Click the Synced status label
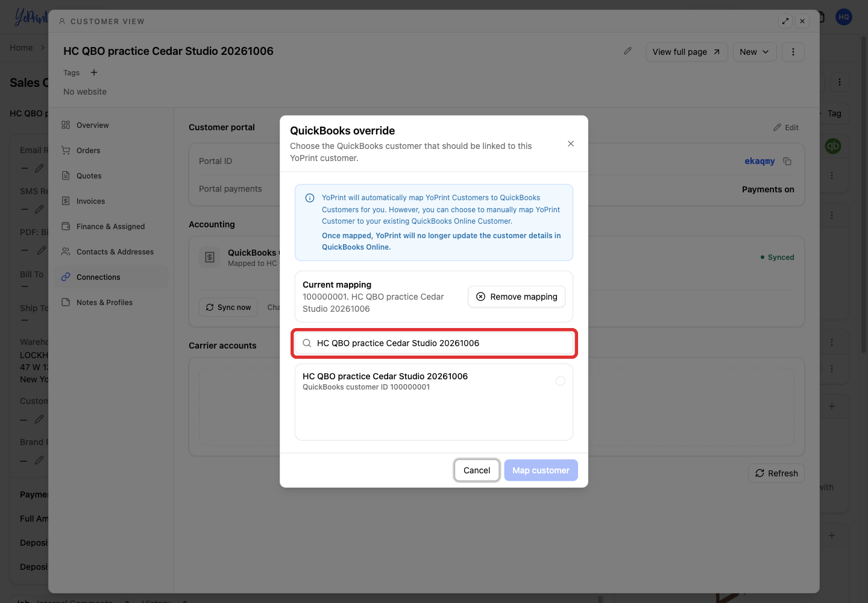The height and width of the screenshot is (603, 868). (778, 257)
